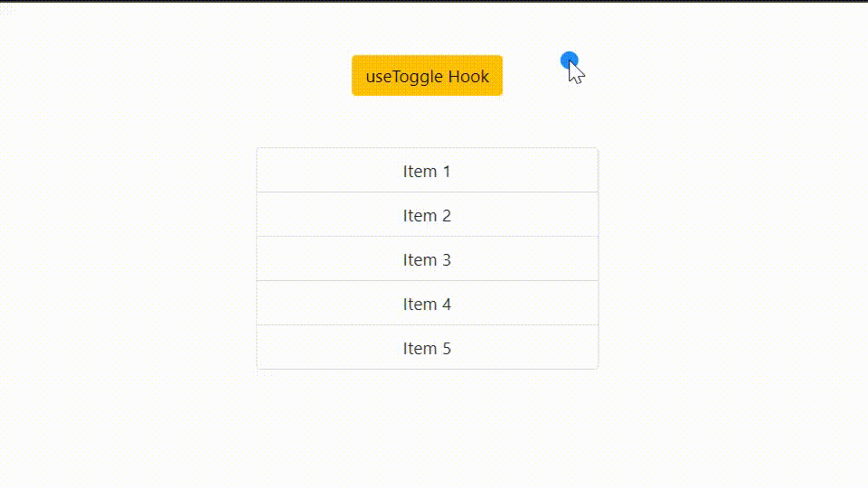This screenshot has height=488, width=868.
Task: Pick the middle entry labeled Item 3
Action: pos(427,259)
